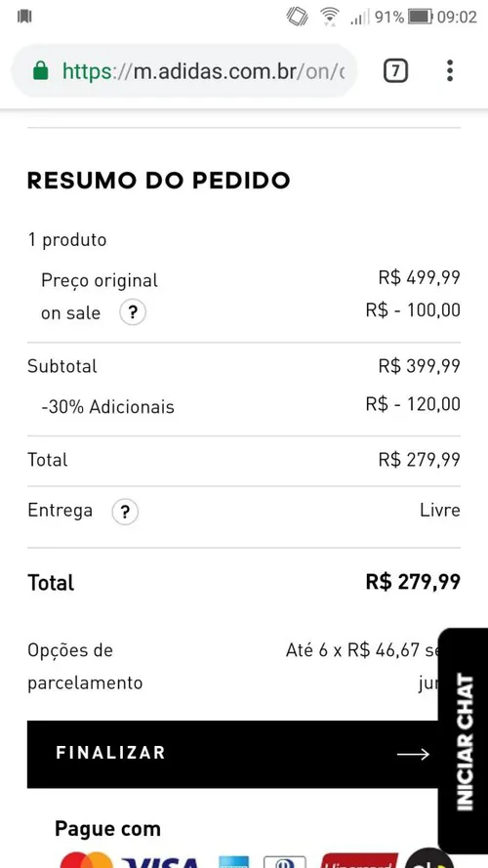
Task: Tap the green padlock site security icon
Action: [x=40, y=70]
